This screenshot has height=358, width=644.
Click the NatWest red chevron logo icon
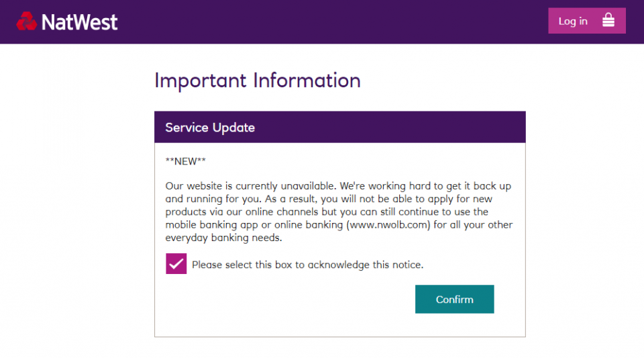(27, 21)
